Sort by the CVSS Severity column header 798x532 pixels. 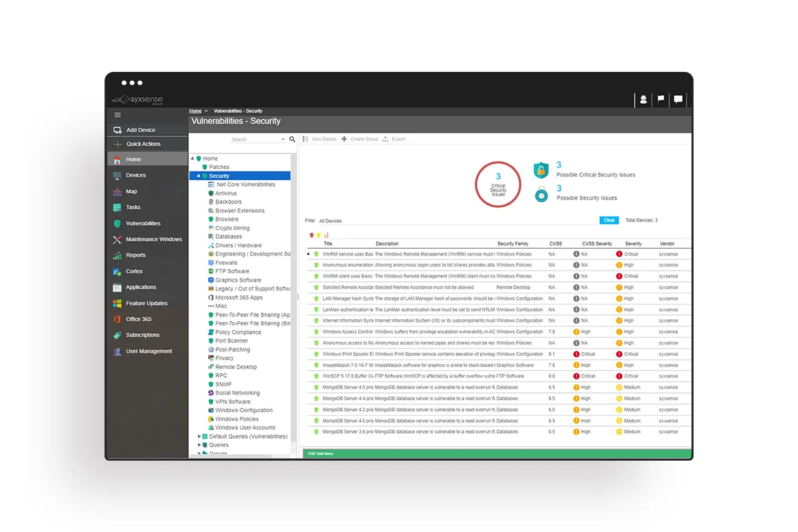(x=597, y=244)
